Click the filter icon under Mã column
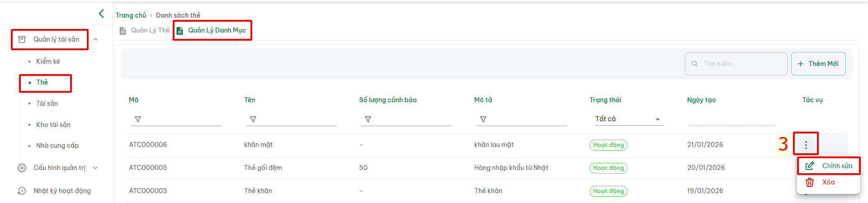 coord(138,119)
